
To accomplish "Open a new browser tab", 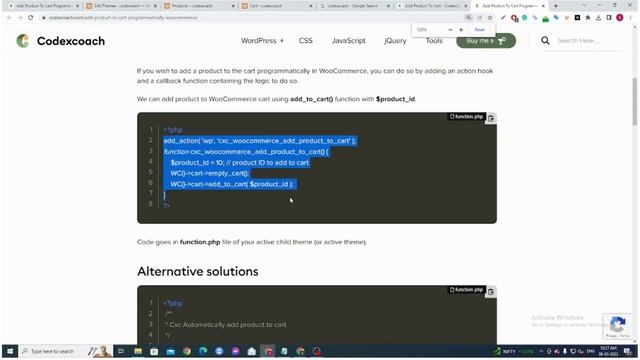I will point(556,6).
